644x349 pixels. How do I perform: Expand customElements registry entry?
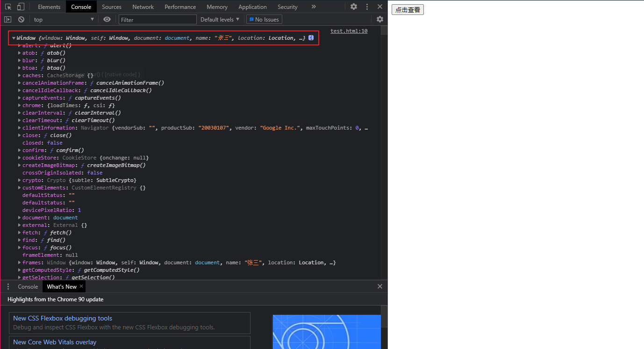coord(20,188)
